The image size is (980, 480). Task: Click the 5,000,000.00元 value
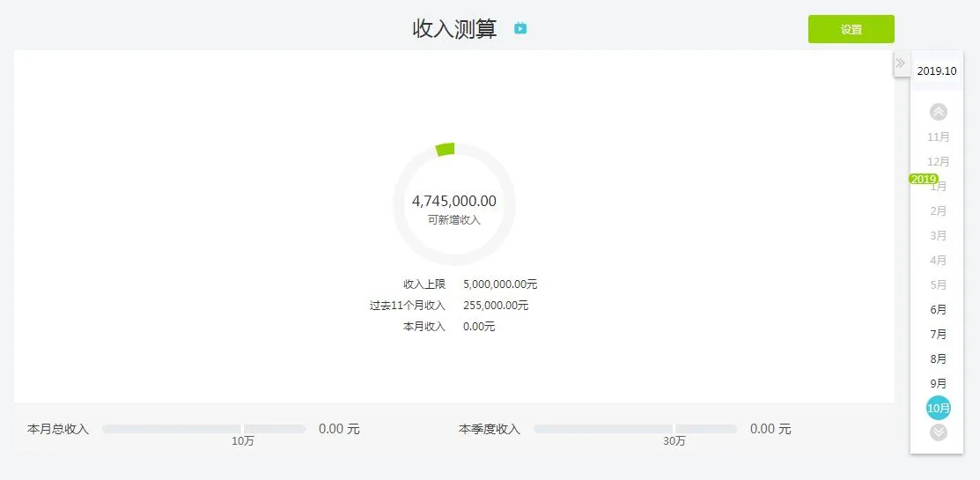click(500, 284)
